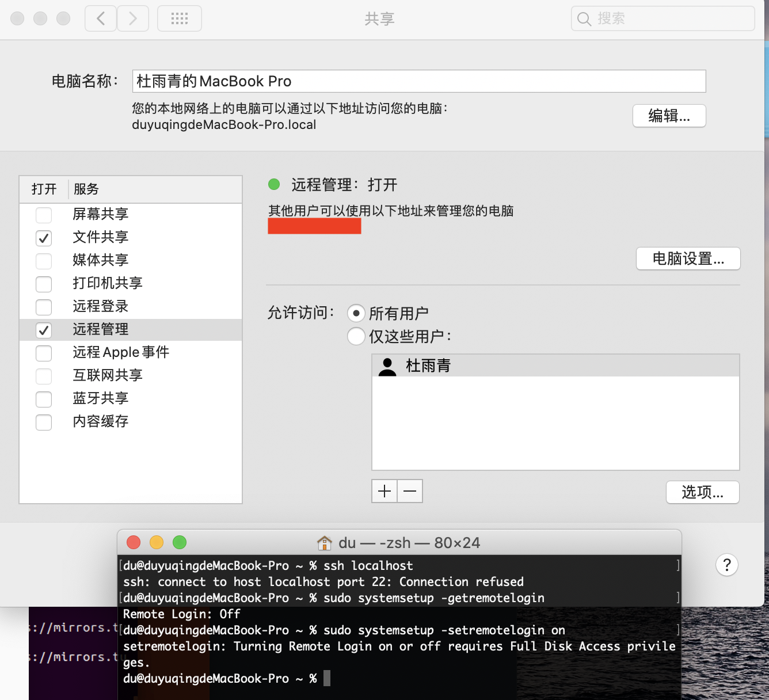
Task: Click the magnifier icon in the search field
Action: [x=584, y=19]
